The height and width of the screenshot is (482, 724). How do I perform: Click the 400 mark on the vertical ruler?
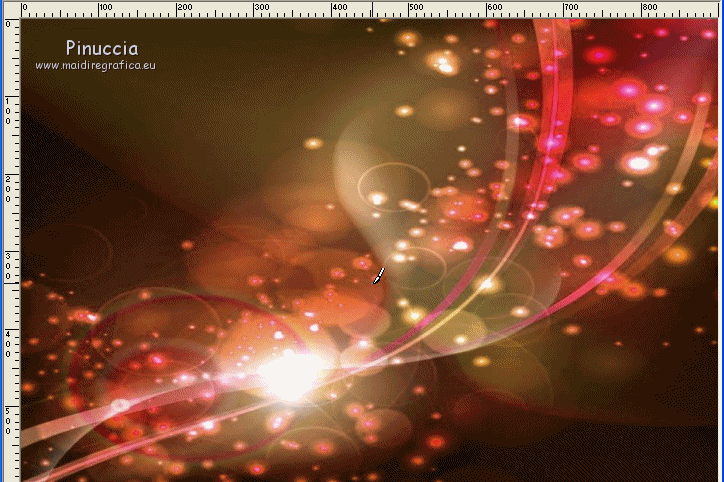click(8, 343)
